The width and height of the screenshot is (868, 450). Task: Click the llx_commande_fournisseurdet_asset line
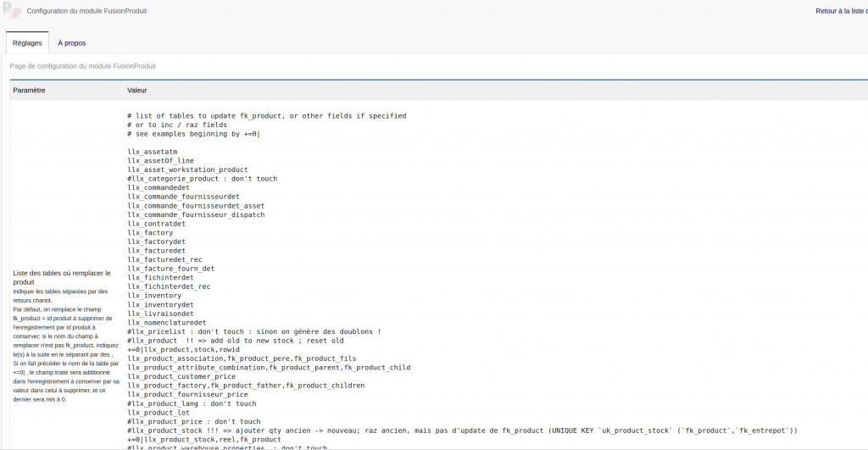tap(196, 206)
